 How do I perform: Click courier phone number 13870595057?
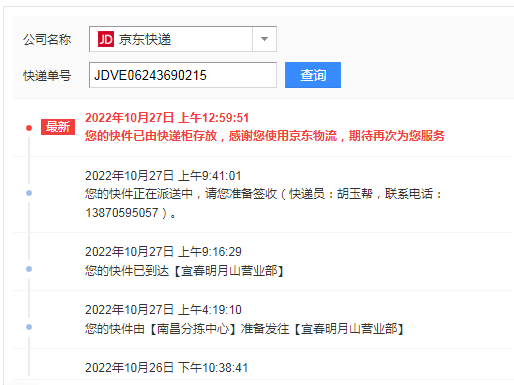(x=122, y=213)
